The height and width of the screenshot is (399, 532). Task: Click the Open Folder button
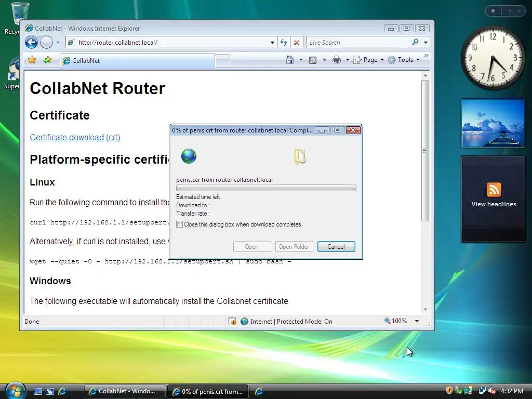pos(294,247)
